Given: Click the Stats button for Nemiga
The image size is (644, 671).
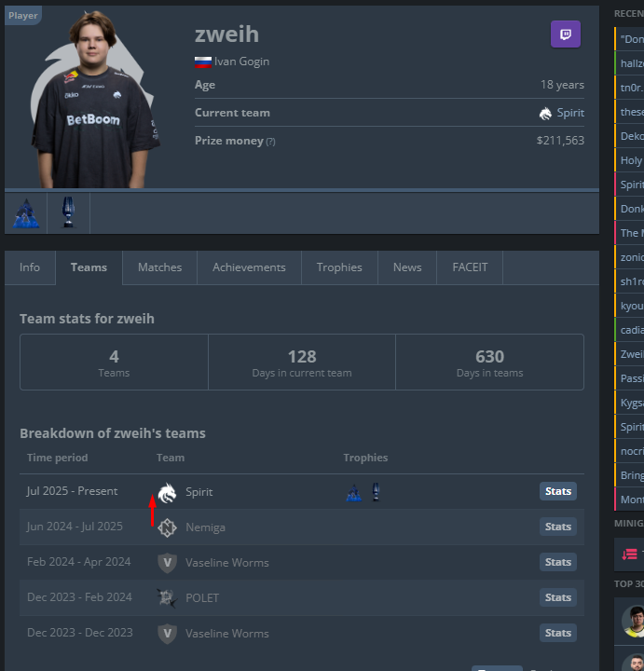Looking at the screenshot, I should [x=558, y=527].
